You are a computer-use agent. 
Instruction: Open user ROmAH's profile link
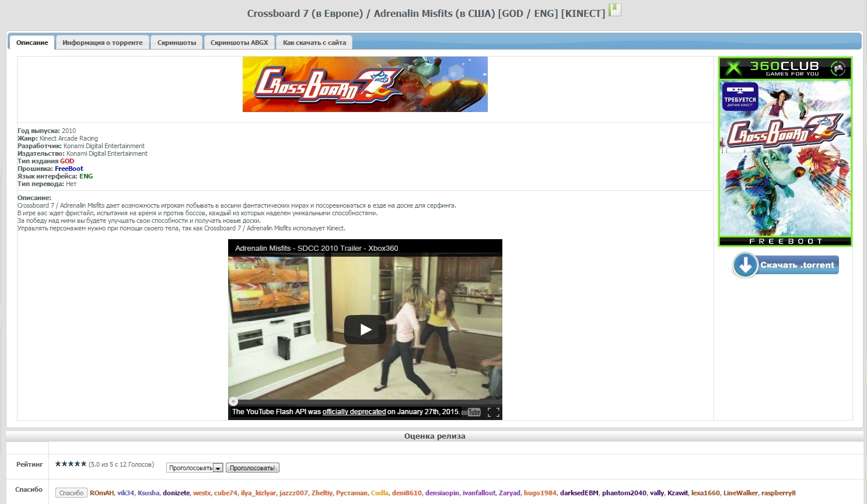pos(102,493)
